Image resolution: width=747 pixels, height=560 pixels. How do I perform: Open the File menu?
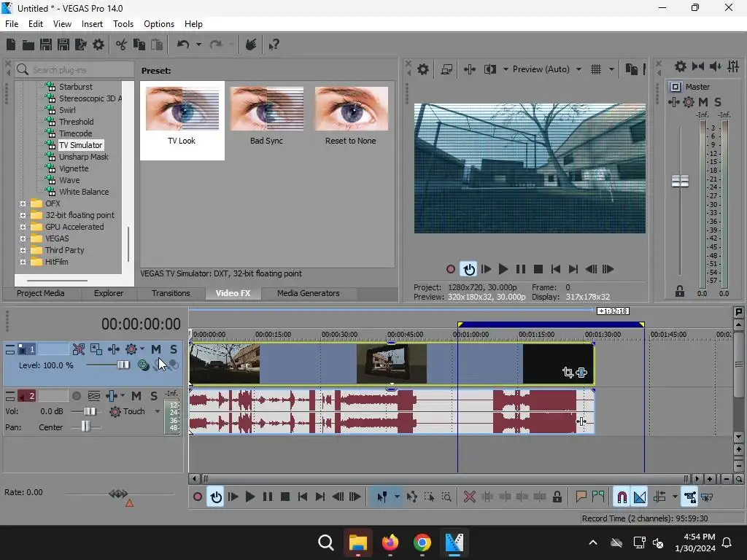click(x=12, y=24)
